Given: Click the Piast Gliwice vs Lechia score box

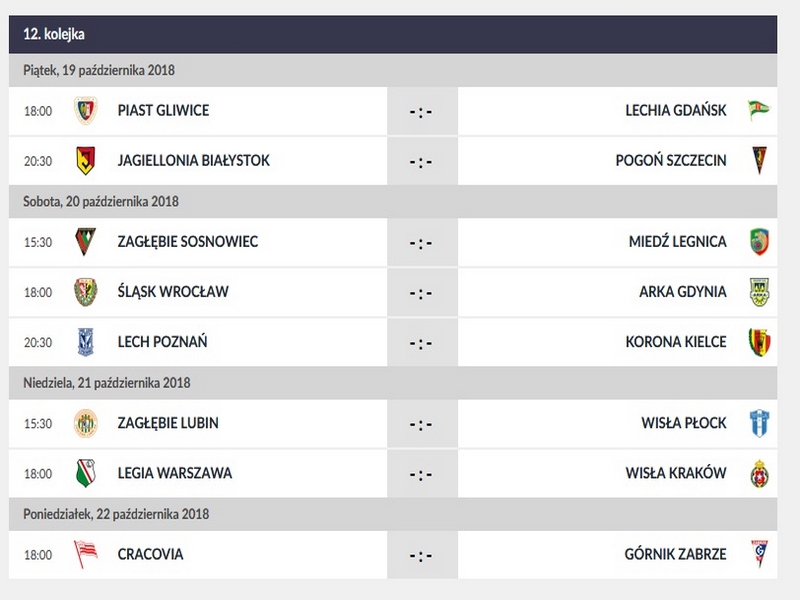Looking at the screenshot, I should pyautogui.click(x=421, y=111).
